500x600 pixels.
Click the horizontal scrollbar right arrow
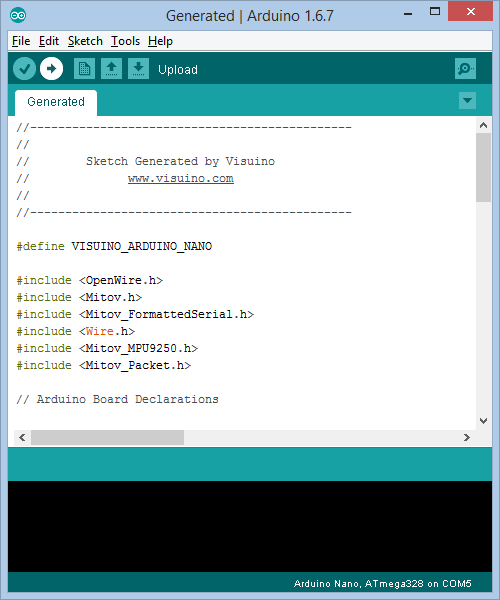[467, 437]
